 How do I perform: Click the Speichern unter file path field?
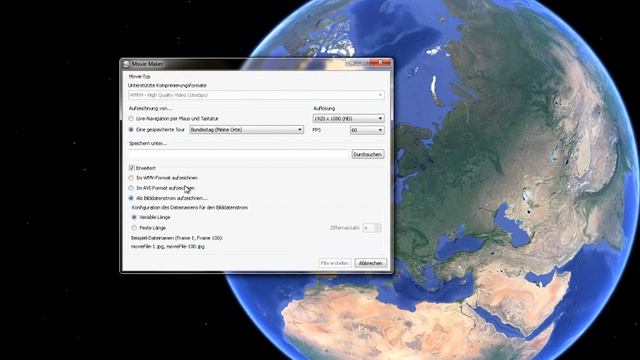tap(239, 154)
